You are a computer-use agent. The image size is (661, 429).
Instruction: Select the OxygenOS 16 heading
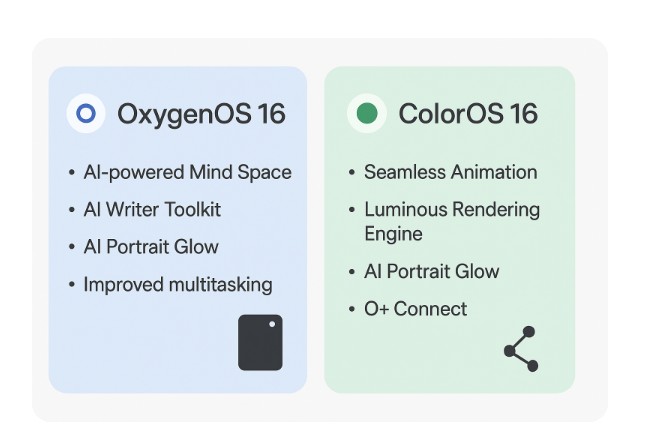pos(201,114)
